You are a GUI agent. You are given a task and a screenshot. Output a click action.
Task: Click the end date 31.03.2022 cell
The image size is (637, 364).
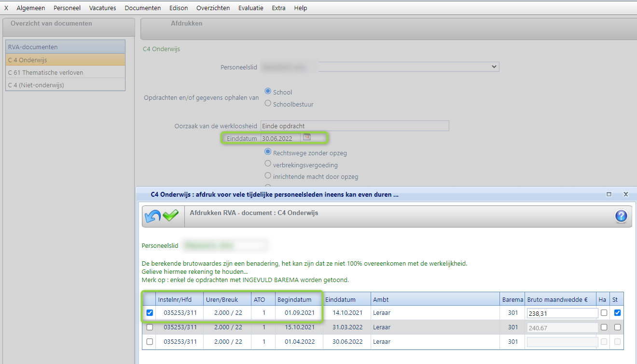[347, 327]
